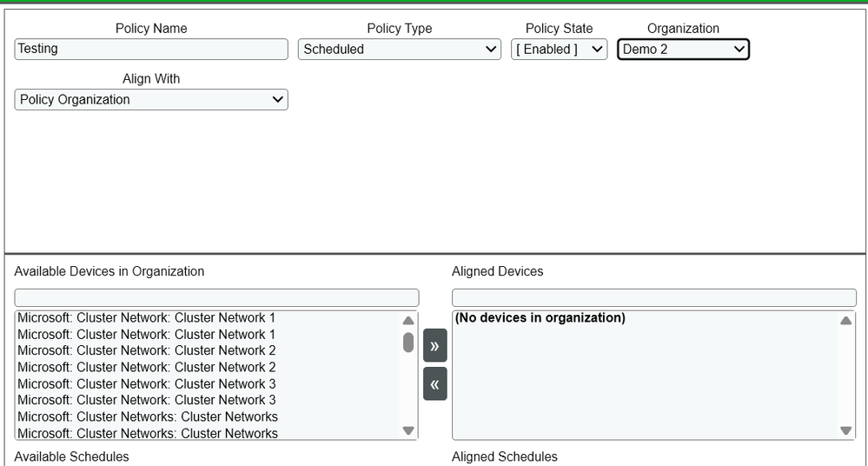Screen dimensions: 868x466
Task: Click the Aligned Devices filter field
Action: (x=653, y=298)
